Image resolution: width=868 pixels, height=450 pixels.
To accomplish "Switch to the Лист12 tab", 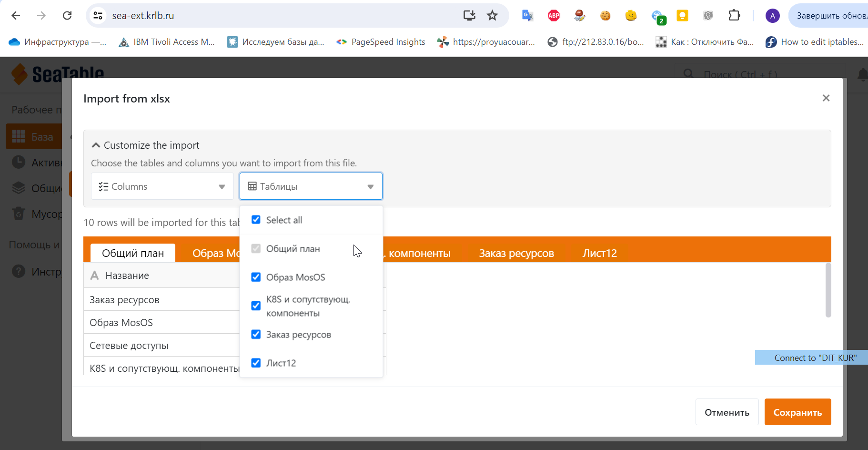I will coord(599,253).
